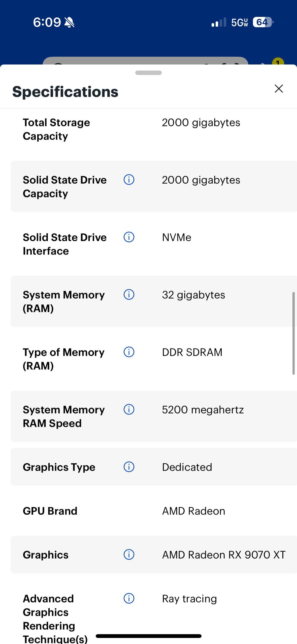Tap info icon for Solid State Drive Capacity
The image size is (297, 644).
[x=129, y=180]
